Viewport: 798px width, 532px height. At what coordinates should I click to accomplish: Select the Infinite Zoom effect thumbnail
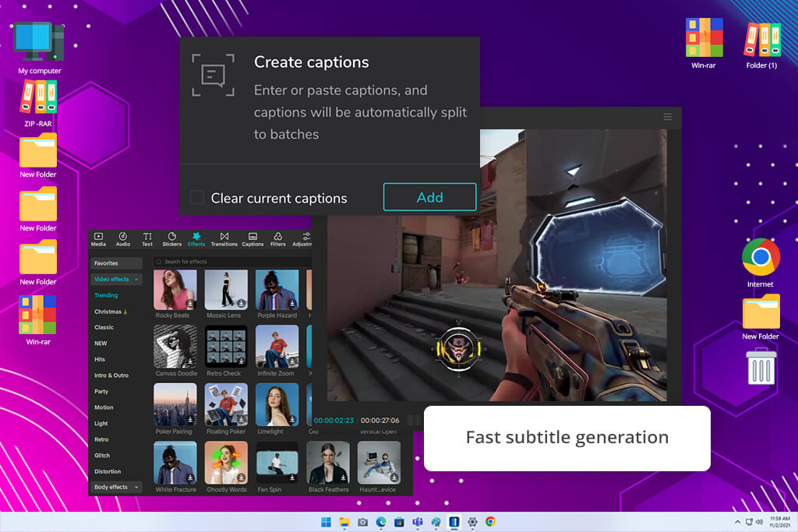(x=277, y=347)
